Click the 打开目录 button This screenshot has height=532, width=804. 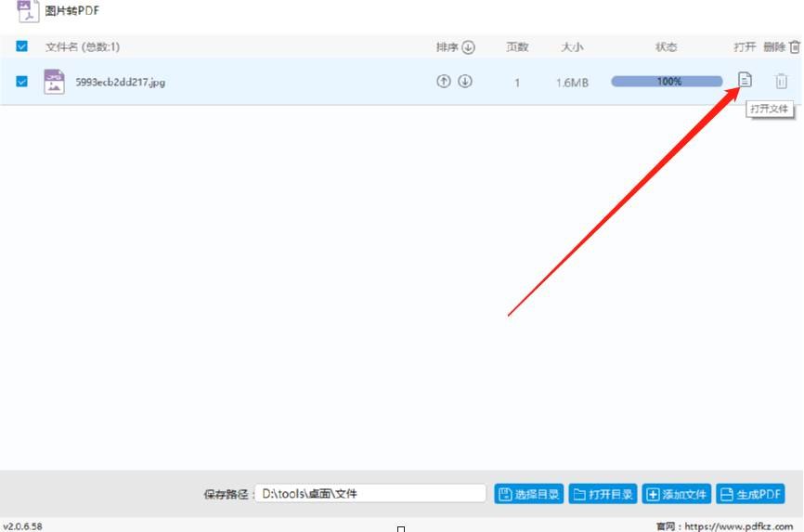(603, 494)
